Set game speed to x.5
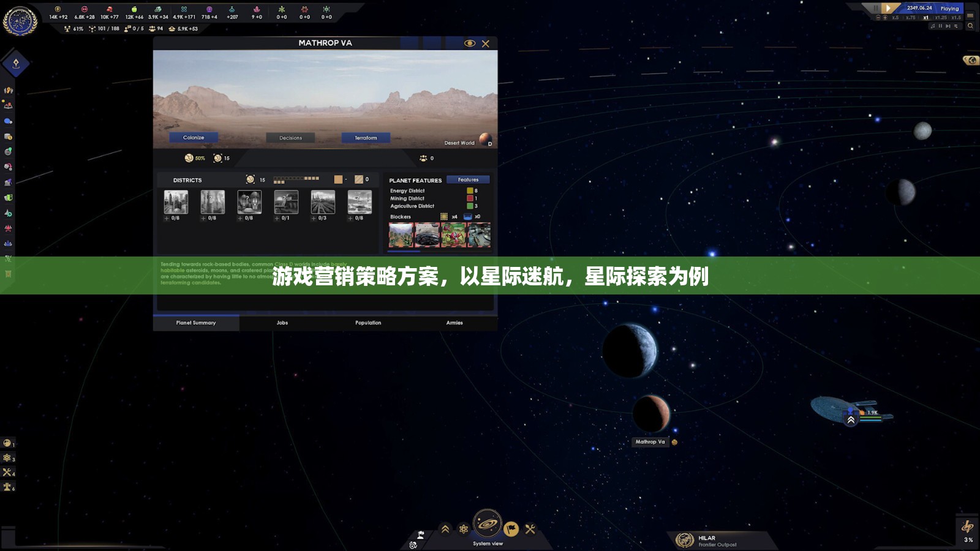980x551 pixels. pyautogui.click(x=895, y=18)
